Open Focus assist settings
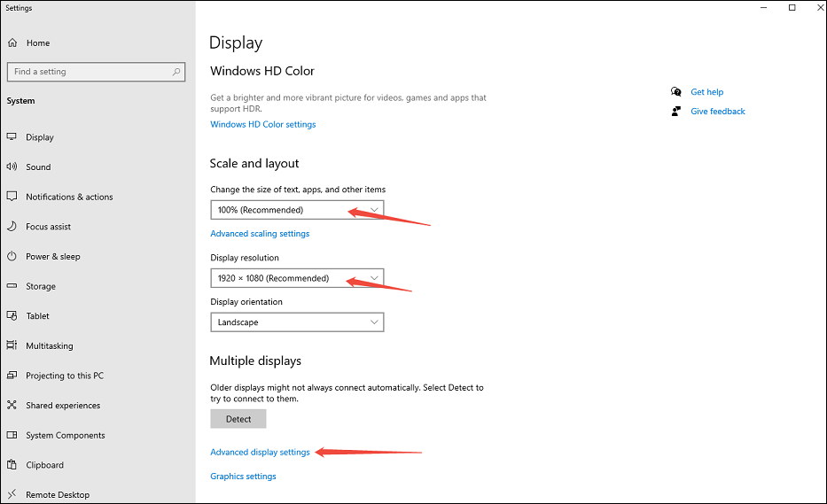This screenshot has width=827, height=504. 48,227
